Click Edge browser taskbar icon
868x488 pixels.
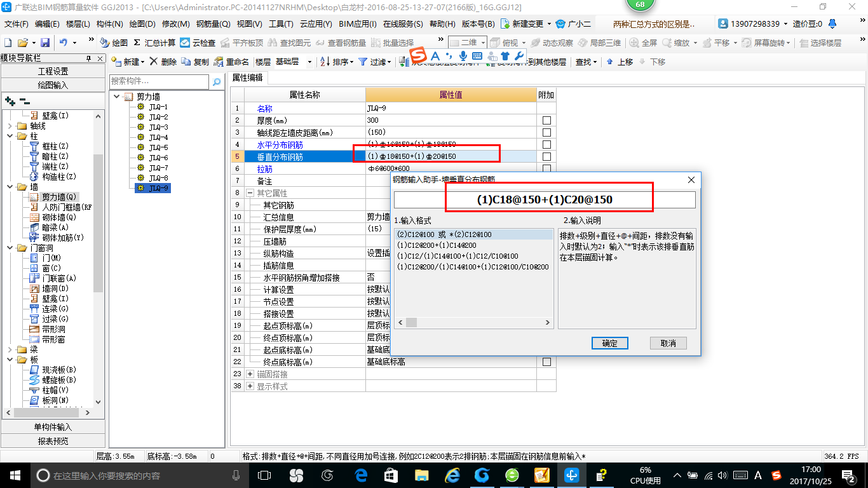click(x=362, y=475)
